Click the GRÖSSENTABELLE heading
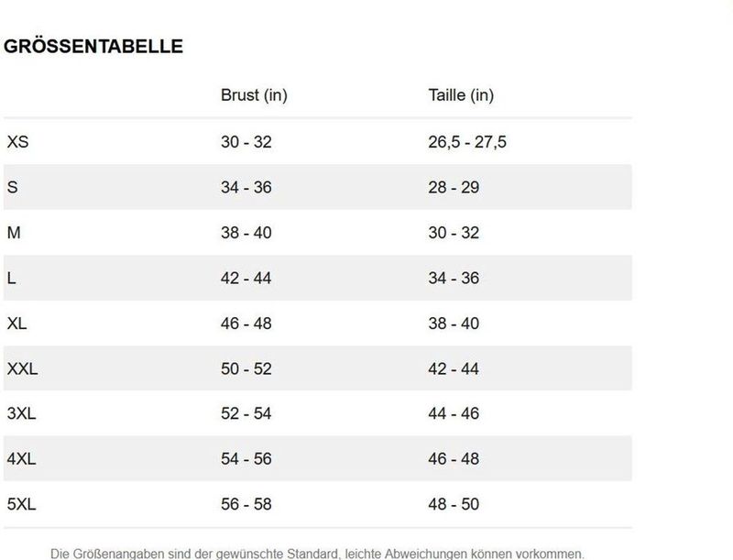The height and width of the screenshot is (560, 733). coord(93,46)
